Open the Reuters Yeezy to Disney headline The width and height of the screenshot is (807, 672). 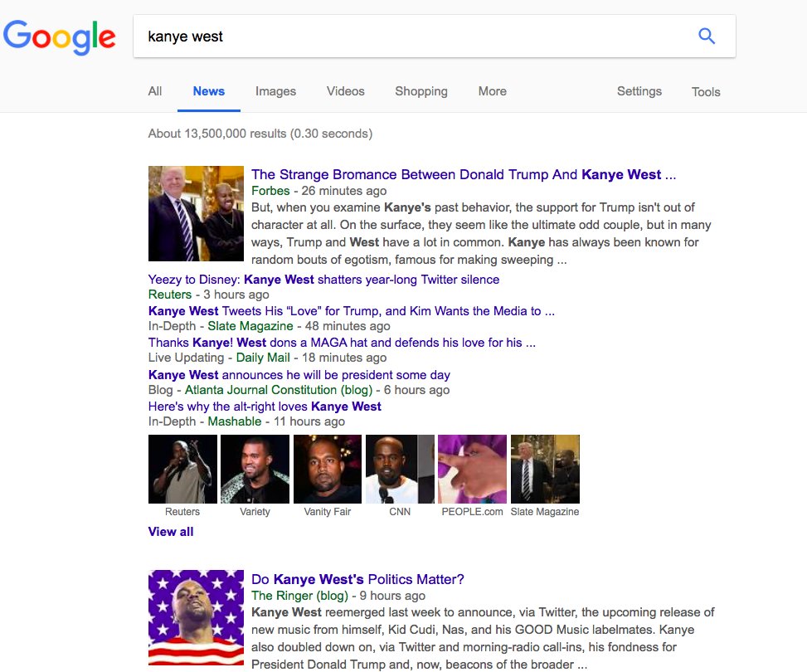323,280
